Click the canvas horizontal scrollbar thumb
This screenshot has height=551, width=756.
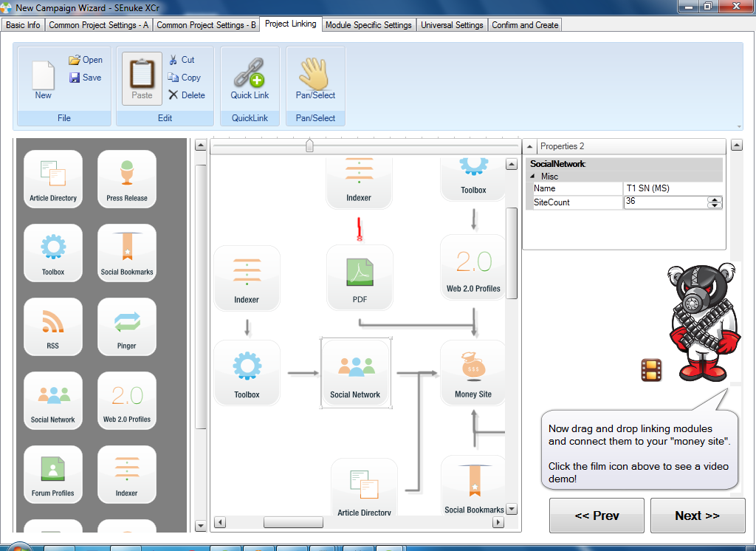tap(293, 522)
